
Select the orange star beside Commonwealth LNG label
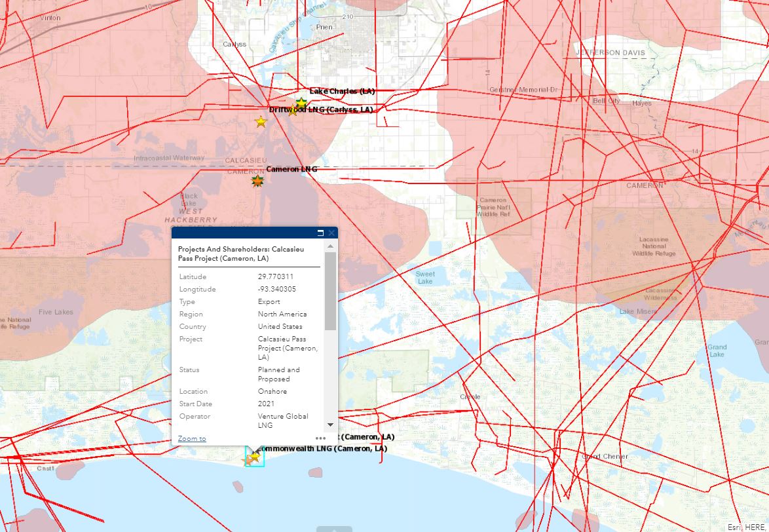[248, 461]
